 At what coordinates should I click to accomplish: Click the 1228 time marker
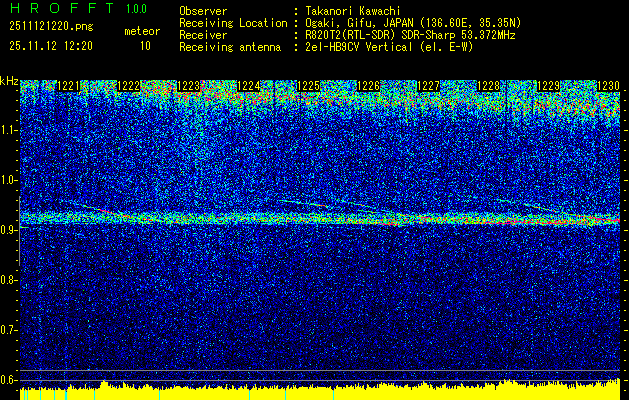pyautogui.click(x=489, y=86)
